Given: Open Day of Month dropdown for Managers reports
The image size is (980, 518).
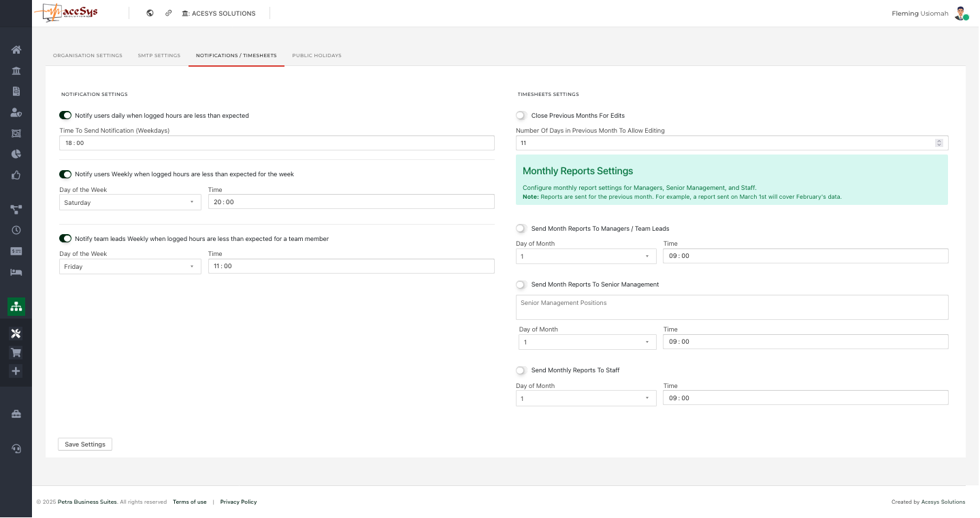Looking at the screenshot, I should click(x=585, y=257).
